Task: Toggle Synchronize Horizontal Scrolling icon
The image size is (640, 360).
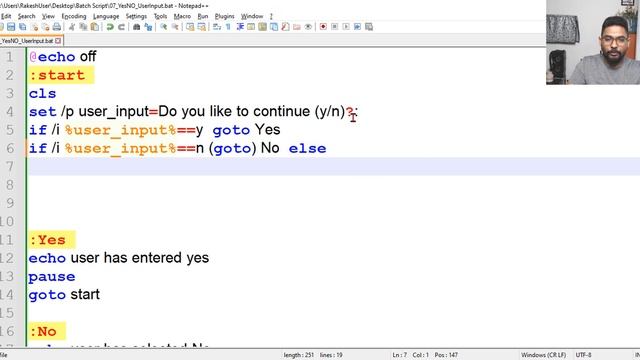Action: tap(202, 27)
